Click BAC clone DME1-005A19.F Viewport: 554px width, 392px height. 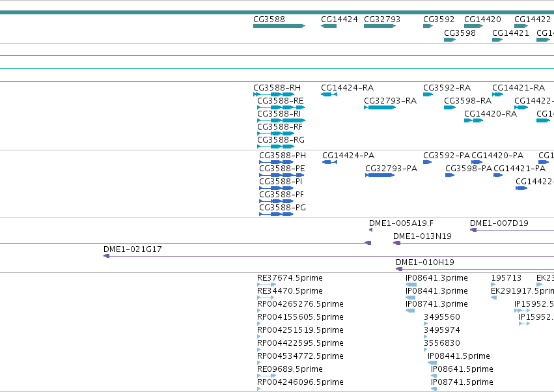point(370,230)
